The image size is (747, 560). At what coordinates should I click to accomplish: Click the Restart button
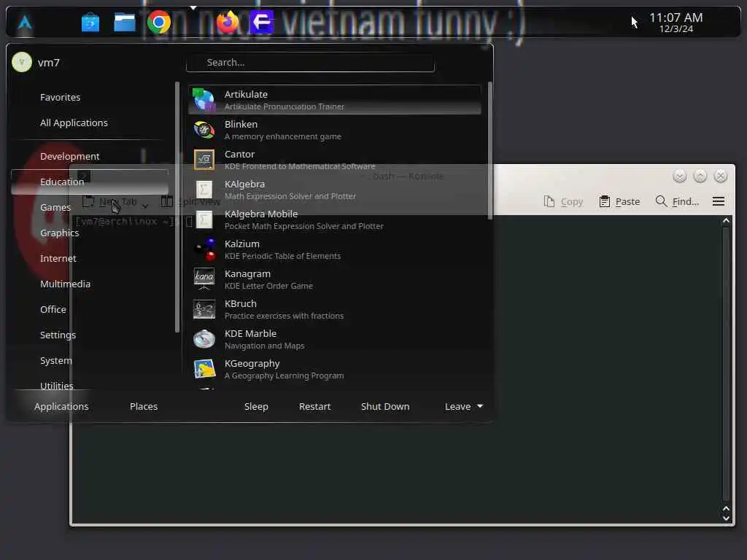(x=314, y=406)
